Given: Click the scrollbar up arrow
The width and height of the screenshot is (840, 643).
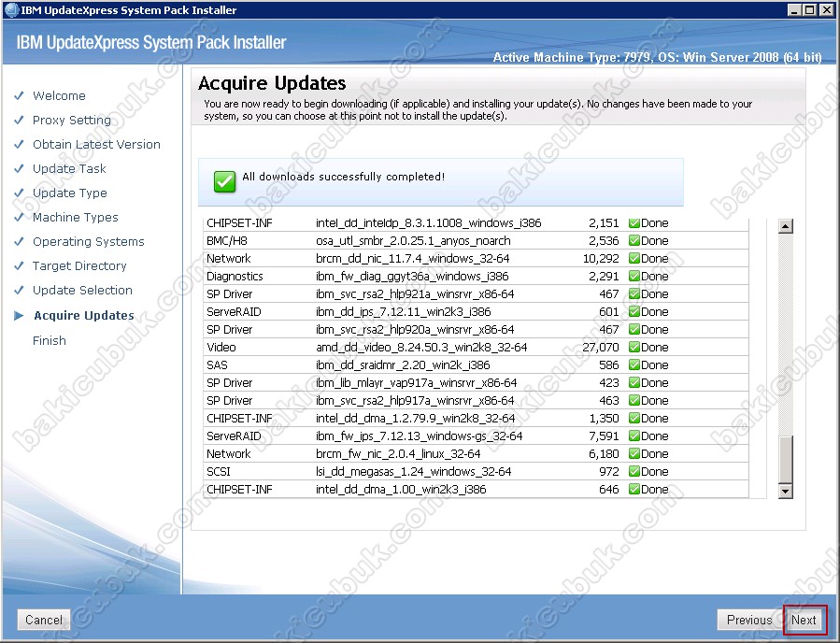Looking at the screenshot, I should point(786,226).
